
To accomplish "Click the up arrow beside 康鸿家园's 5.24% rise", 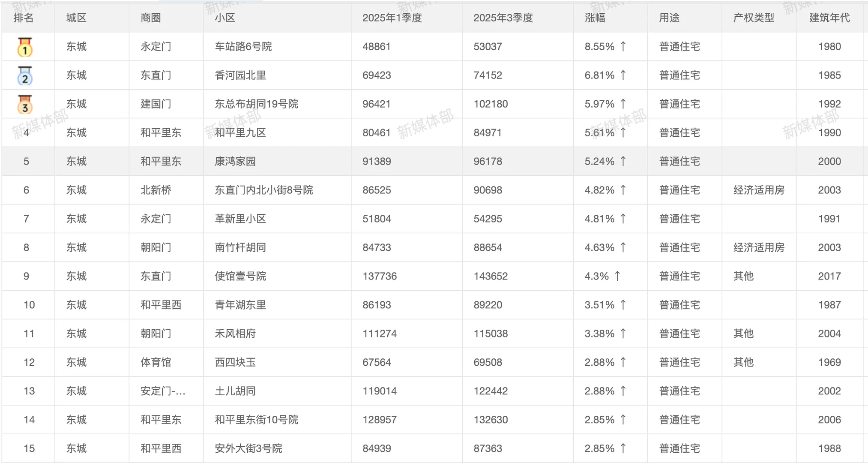I will tap(624, 162).
